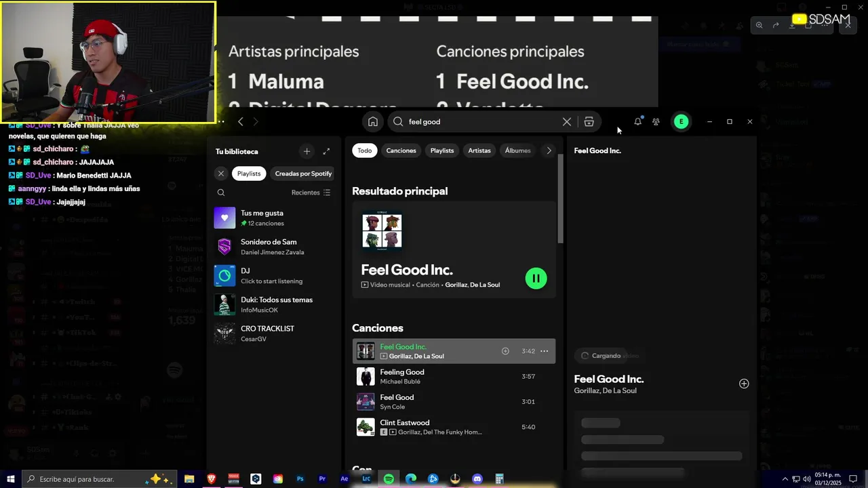Open the Gorillaz, De La Soul link in now-playing panel
868x488 pixels.
pyautogui.click(x=606, y=391)
